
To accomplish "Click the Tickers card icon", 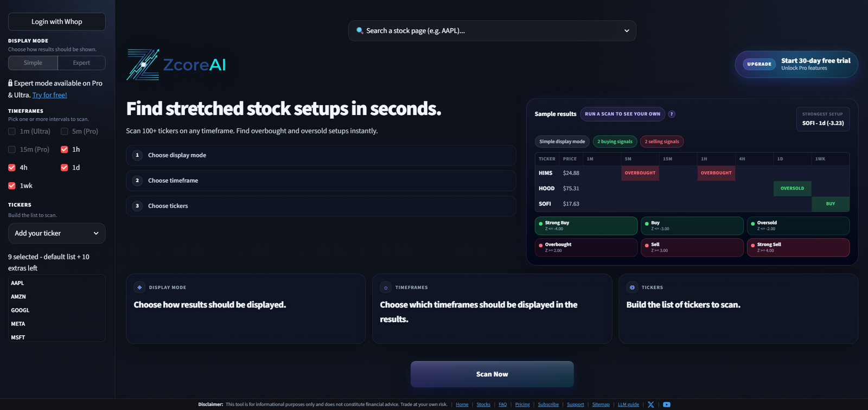I will 632,287.
